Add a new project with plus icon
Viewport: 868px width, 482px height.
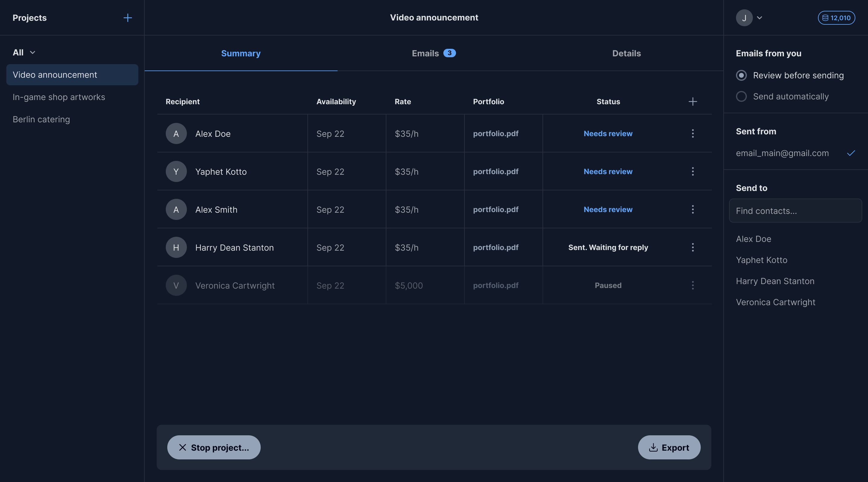click(x=127, y=18)
